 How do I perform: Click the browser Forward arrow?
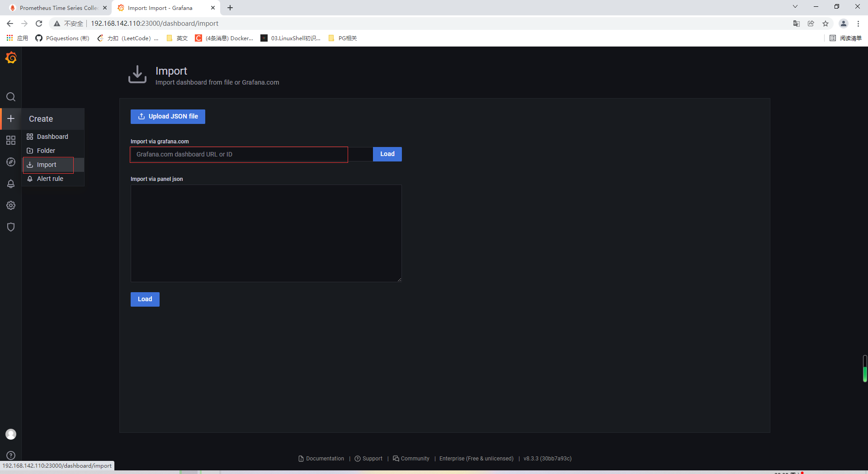pos(24,24)
